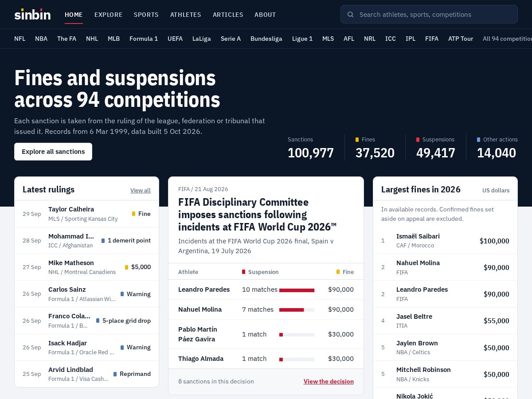Focus the search athletes input field
532x399 pixels.
click(429, 14)
